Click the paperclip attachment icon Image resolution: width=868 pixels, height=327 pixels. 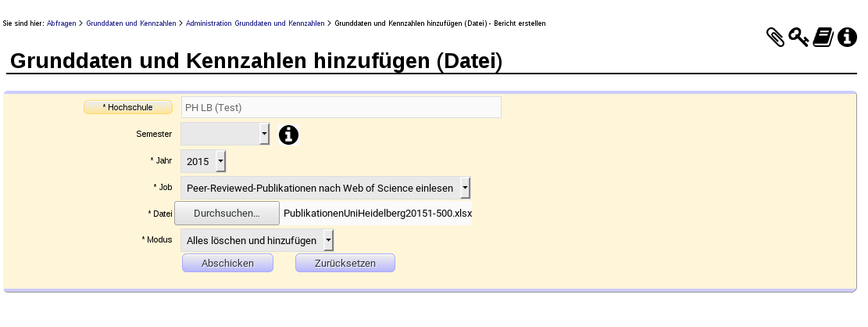click(775, 38)
